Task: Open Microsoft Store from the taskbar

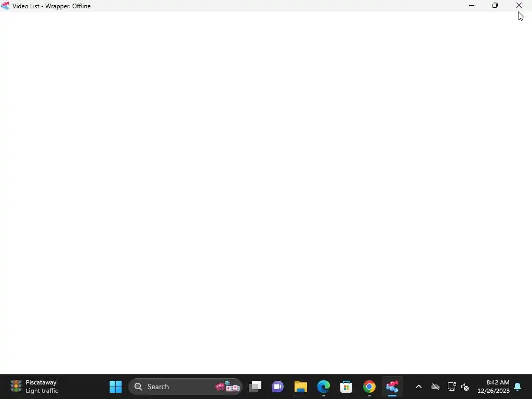Action: click(x=346, y=387)
